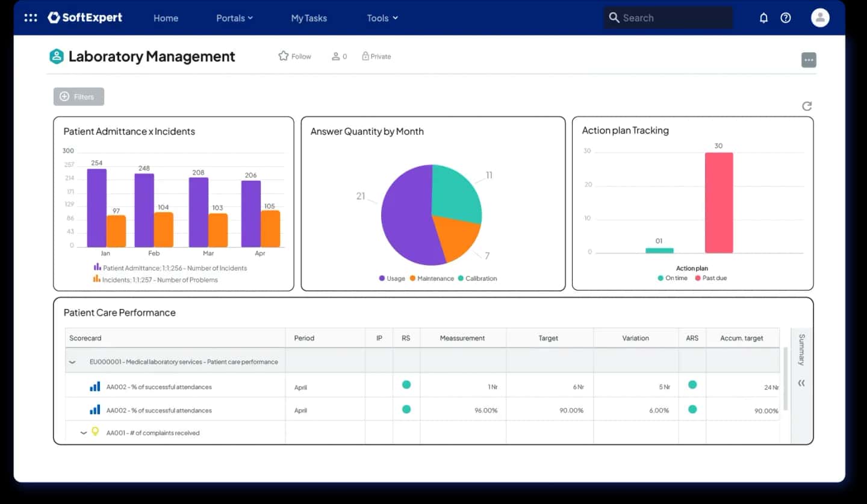
Task: Click the Filters button
Action: [x=79, y=96]
